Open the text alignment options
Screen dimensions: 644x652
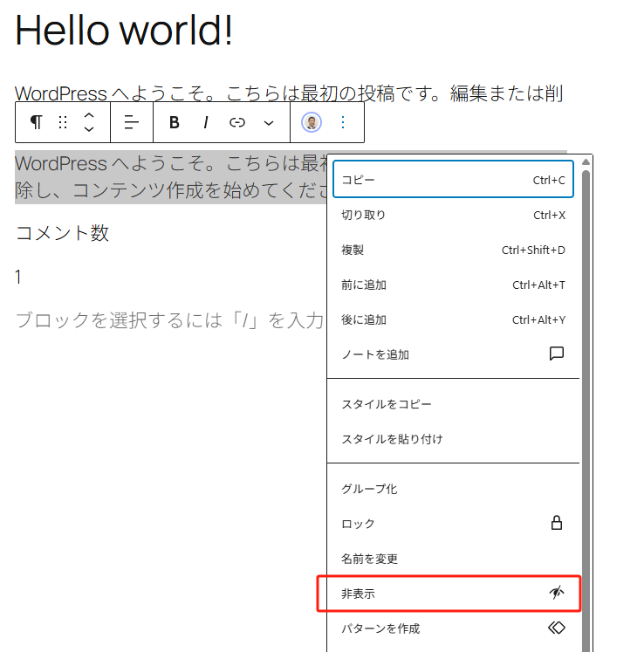132,122
